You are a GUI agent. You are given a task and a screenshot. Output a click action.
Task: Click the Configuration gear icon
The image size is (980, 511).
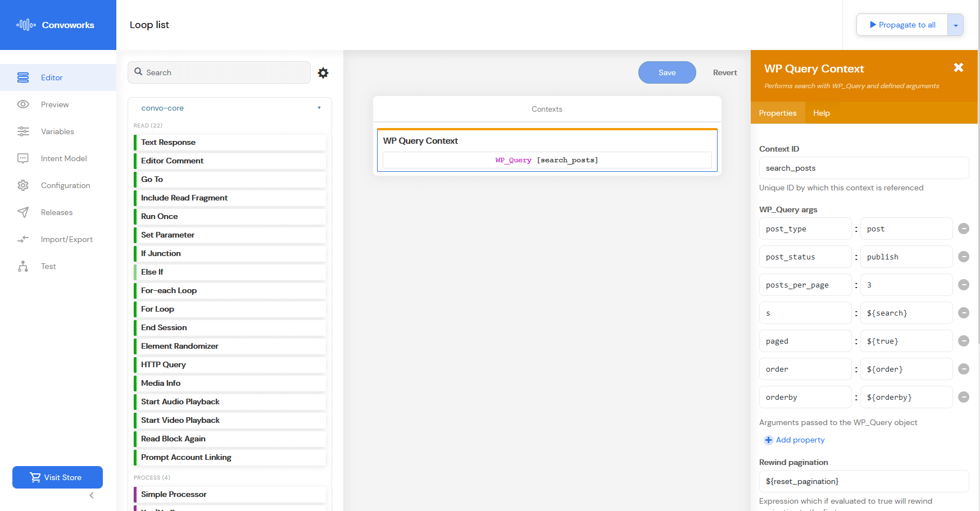pos(23,185)
